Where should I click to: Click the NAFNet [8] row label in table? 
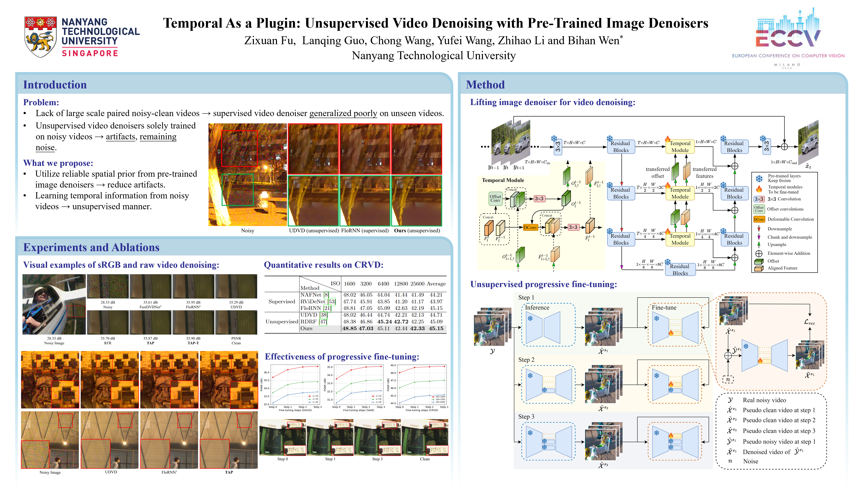tap(314, 295)
